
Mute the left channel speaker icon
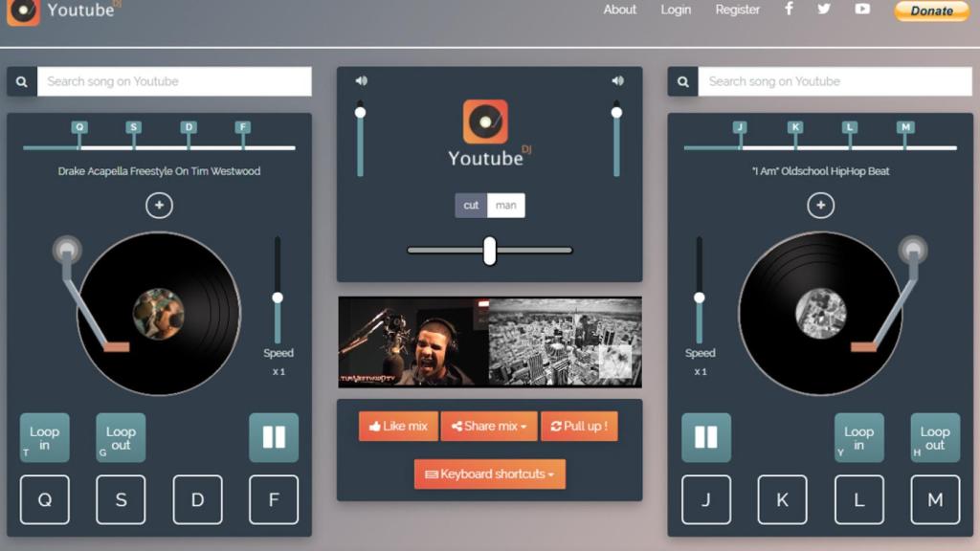pos(361,81)
